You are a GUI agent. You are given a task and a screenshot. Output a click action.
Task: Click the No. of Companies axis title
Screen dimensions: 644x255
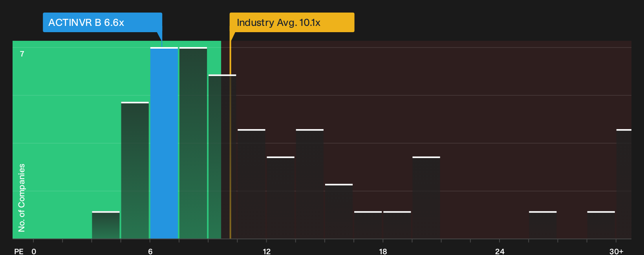pos(22,198)
